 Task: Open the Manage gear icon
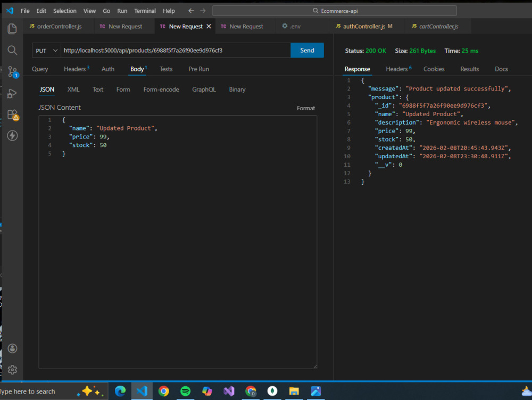(x=12, y=370)
